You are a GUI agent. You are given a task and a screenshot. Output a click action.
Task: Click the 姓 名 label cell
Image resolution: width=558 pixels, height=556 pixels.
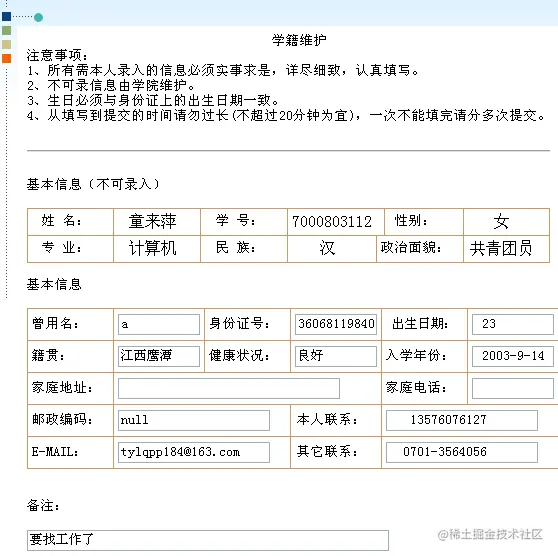click(x=70, y=221)
